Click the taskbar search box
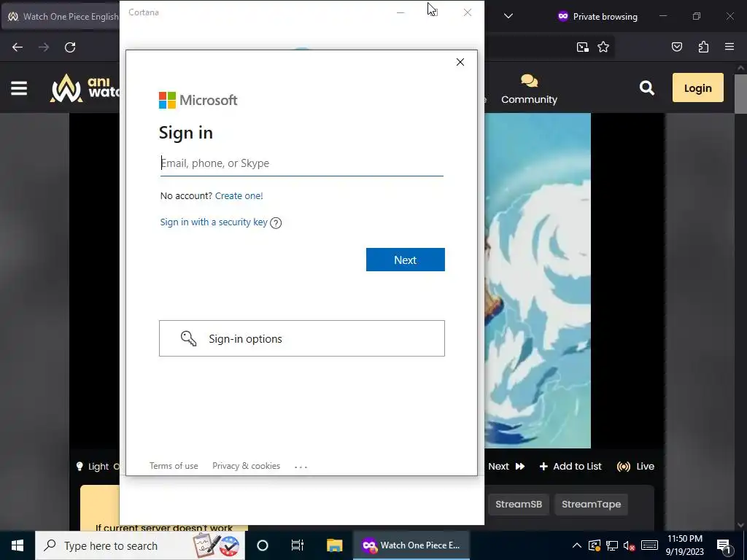 coord(140,545)
